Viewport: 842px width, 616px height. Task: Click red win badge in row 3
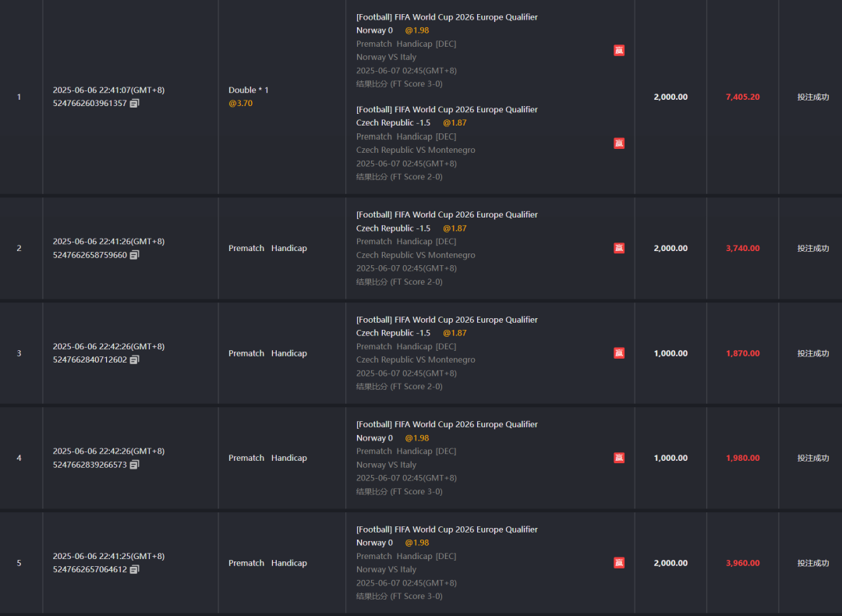(x=619, y=353)
